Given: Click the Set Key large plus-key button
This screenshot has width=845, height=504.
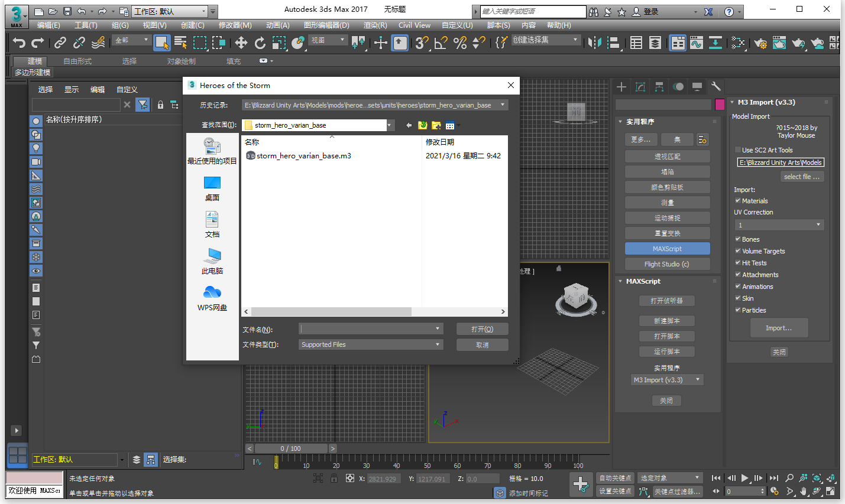Looking at the screenshot, I should pos(580,484).
